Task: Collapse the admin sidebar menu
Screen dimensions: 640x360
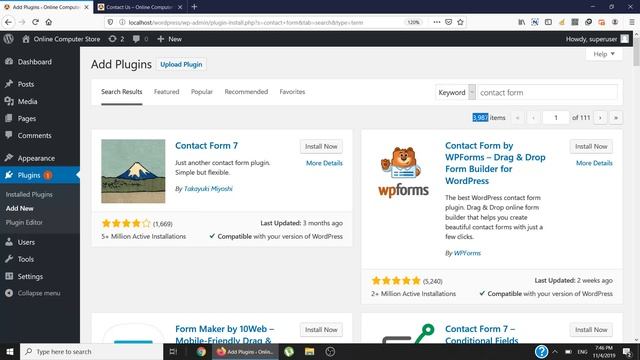Action: 33,293
